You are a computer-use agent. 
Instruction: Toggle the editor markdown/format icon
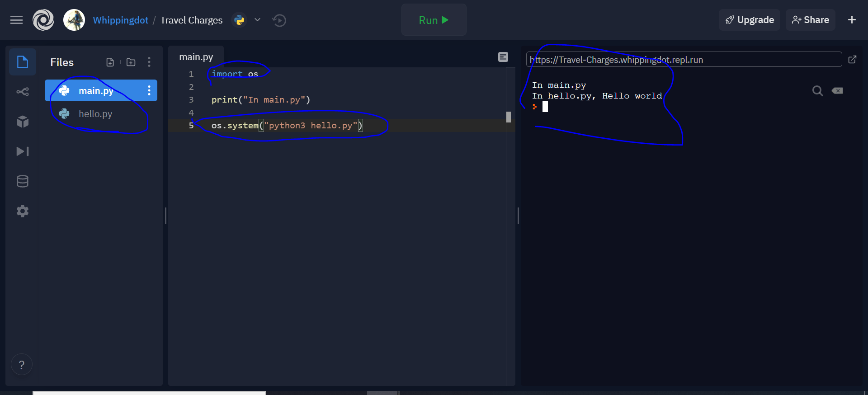pos(503,57)
